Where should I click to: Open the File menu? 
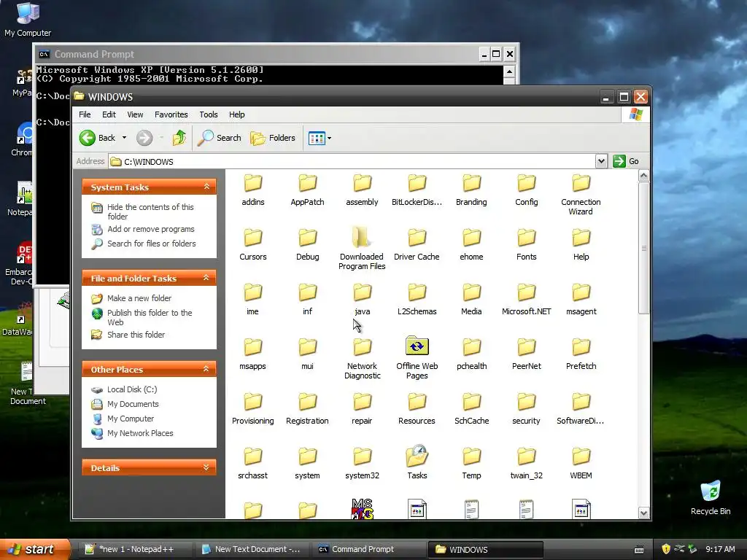coord(85,114)
